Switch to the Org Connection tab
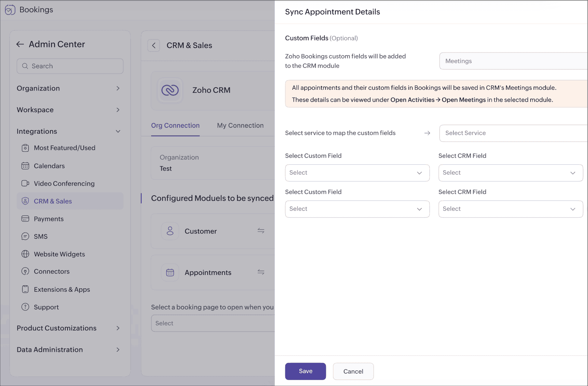 point(175,126)
